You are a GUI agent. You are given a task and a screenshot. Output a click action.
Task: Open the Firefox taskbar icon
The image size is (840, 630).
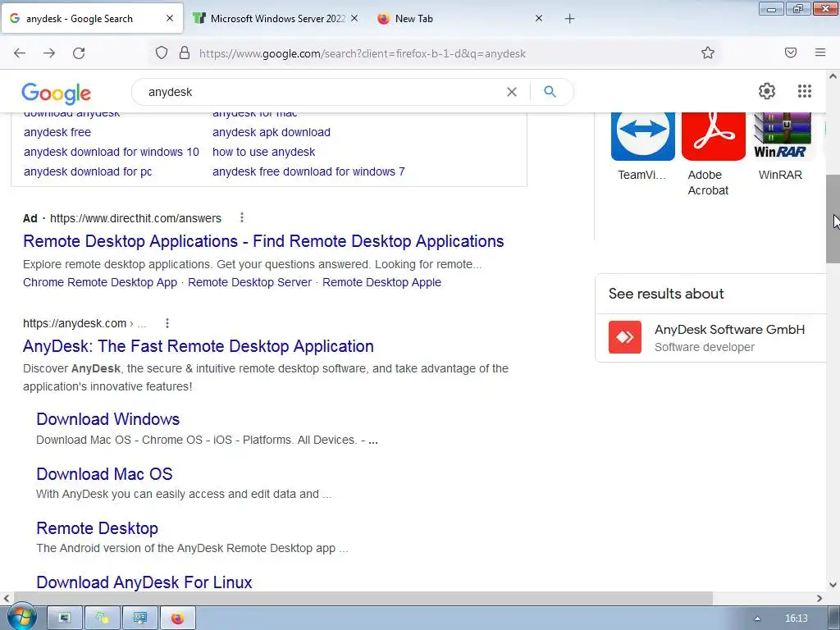(x=177, y=619)
